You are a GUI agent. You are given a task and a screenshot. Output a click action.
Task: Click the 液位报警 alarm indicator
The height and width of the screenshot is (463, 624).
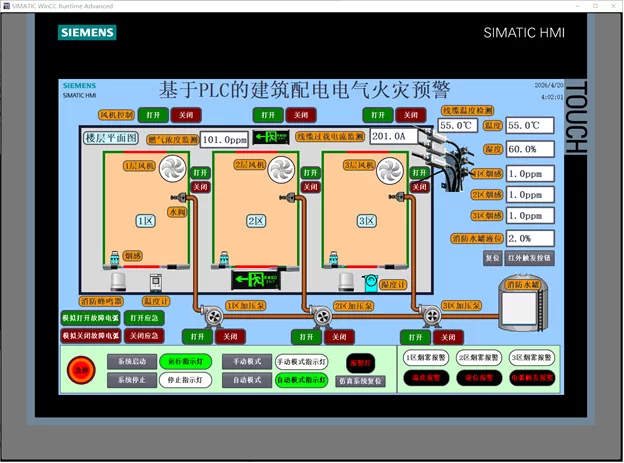[x=479, y=377]
